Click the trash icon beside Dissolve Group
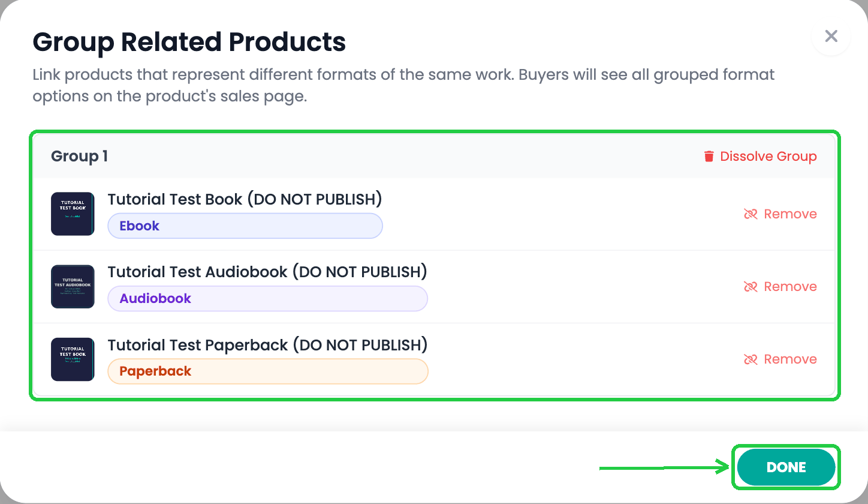Screen dimensions: 868x504 (x=709, y=157)
